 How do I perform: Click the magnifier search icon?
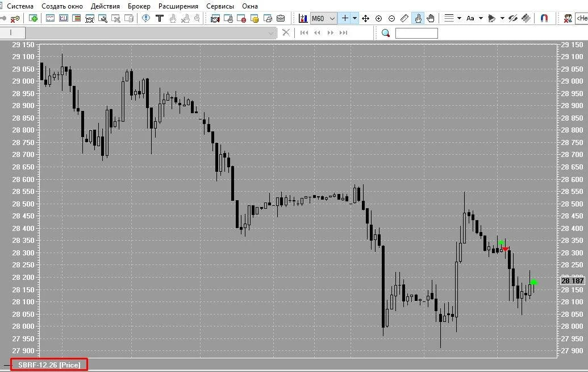(x=386, y=33)
